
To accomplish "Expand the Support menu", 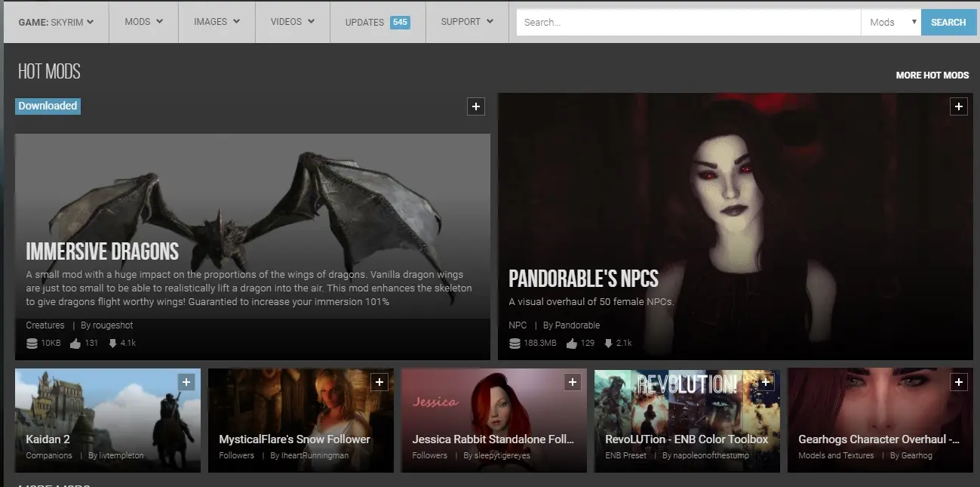I will 467,22.
